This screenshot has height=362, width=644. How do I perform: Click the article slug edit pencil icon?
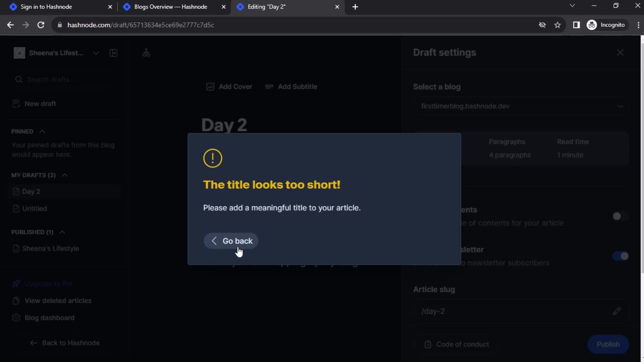(x=618, y=311)
